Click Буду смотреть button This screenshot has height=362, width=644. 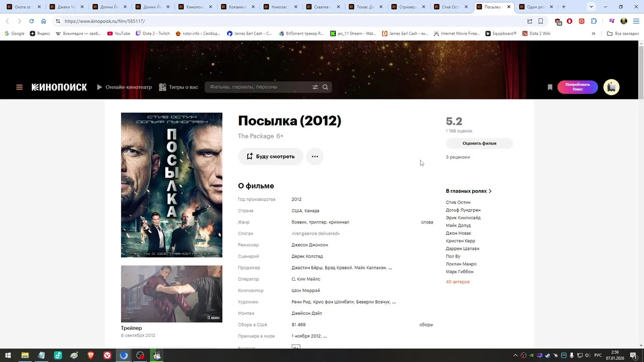coord(271,156)
